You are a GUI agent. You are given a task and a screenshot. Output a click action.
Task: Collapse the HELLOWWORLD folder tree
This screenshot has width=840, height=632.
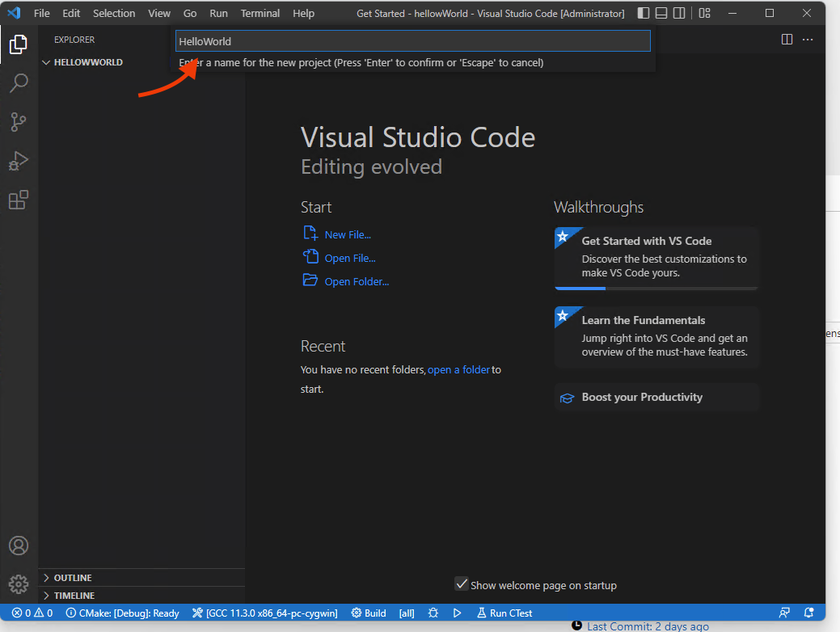click(x=46, y=61)
